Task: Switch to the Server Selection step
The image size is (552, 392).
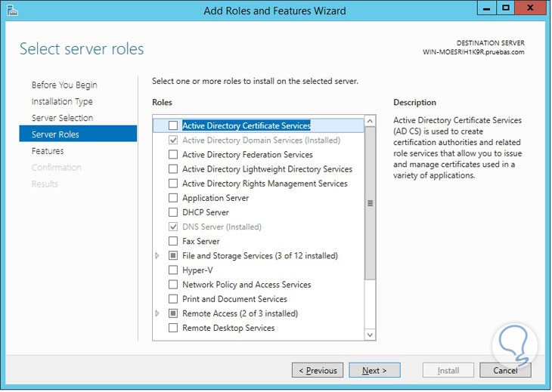Action: [x=62, y=119]
